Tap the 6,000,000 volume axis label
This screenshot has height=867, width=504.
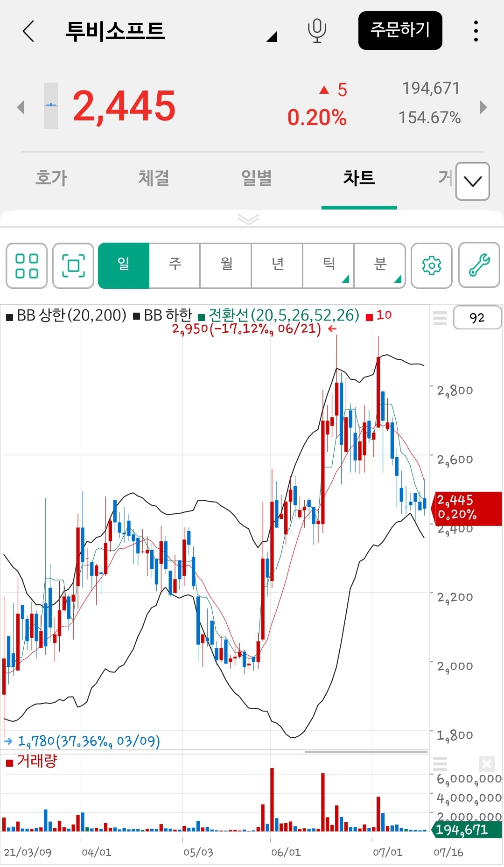point(469,779)
